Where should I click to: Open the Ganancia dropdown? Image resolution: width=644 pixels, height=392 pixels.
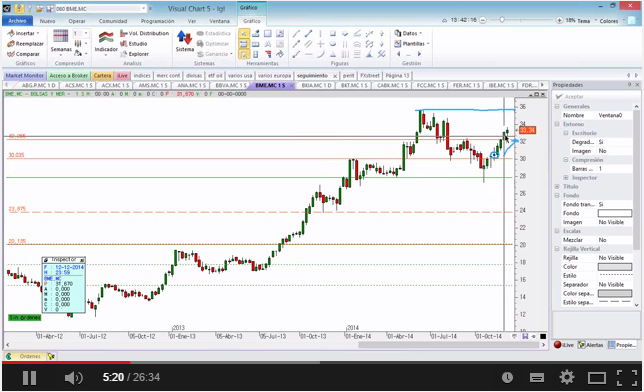click(x=214, y=54)
